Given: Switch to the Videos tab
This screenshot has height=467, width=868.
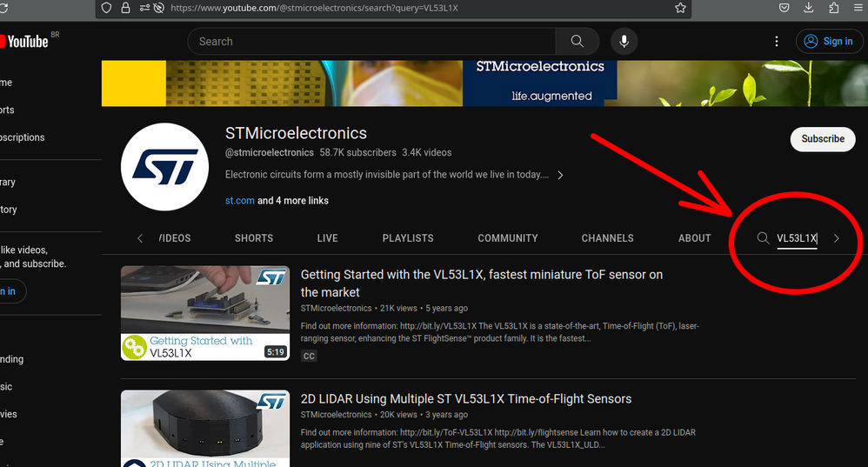Looking at the screenshot, I should (x=174, y=238).
